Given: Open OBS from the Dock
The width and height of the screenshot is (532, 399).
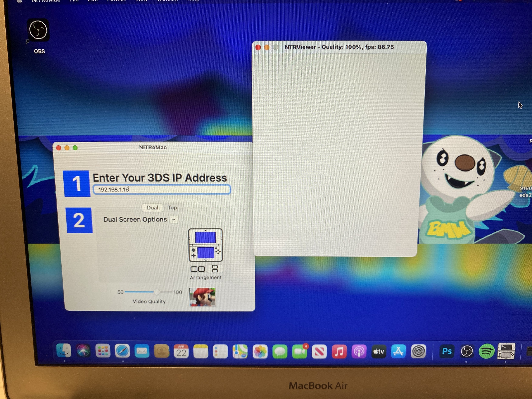Looking at the screenshot, I should pyautogui.click(x=467, y=351).
